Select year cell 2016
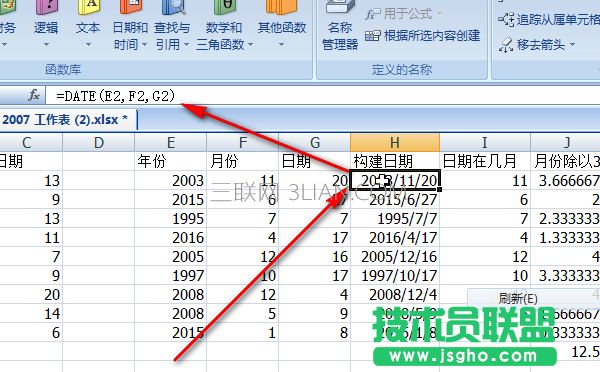This screenshot has width=600, height=372. pyautogui.click(x=171, y=238)
